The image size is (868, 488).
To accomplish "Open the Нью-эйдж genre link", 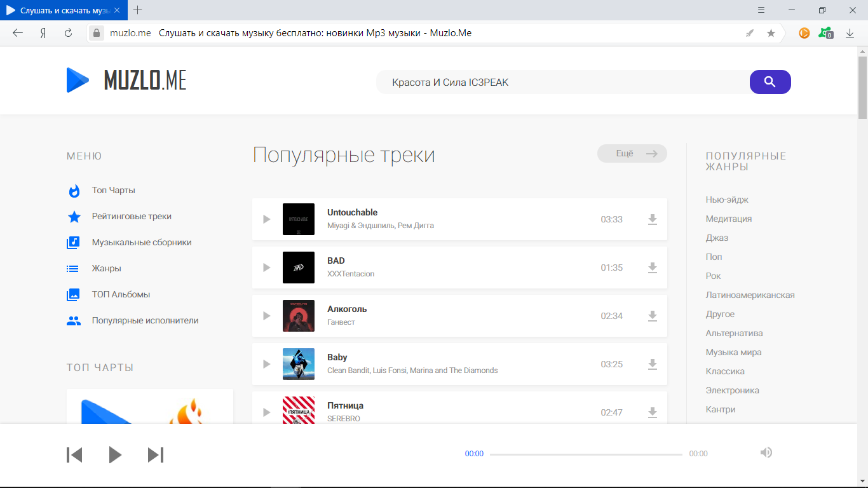I will [727, 200].
